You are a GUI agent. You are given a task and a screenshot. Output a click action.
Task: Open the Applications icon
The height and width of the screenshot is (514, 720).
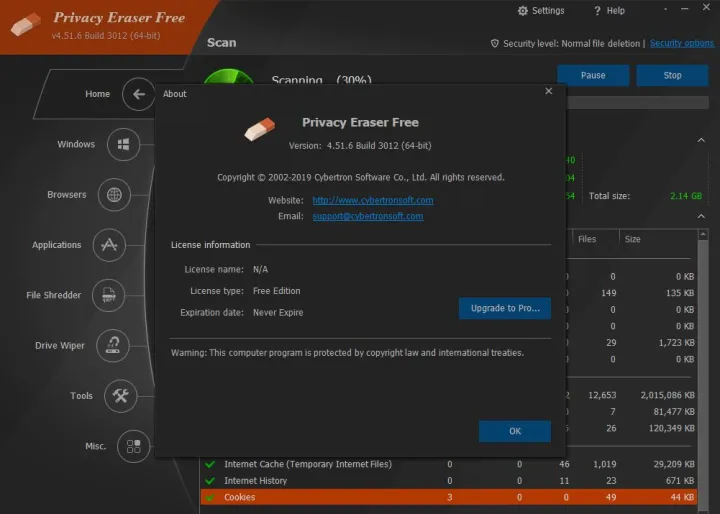pos(109,245)
